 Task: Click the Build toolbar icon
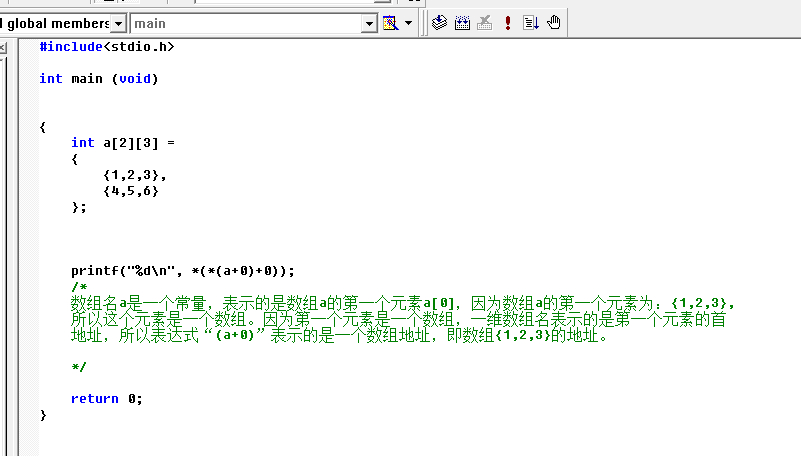(462, 23)
